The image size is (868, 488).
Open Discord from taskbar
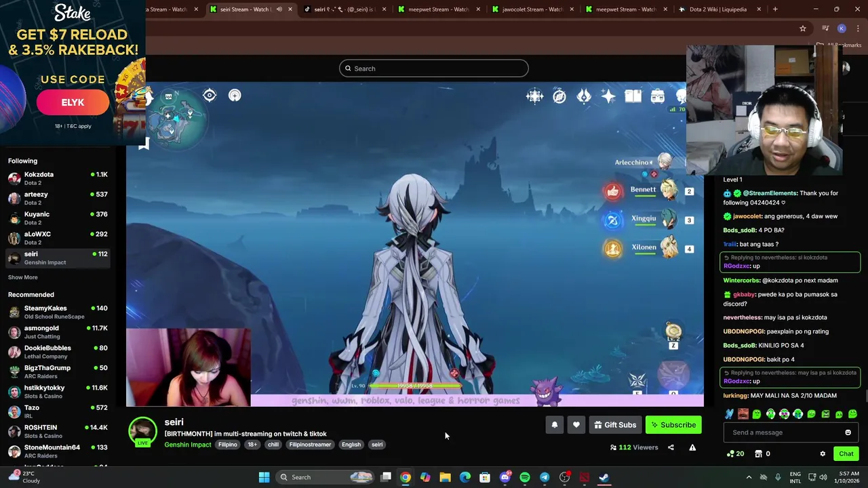pyautogui.click(x=505, y=477)
